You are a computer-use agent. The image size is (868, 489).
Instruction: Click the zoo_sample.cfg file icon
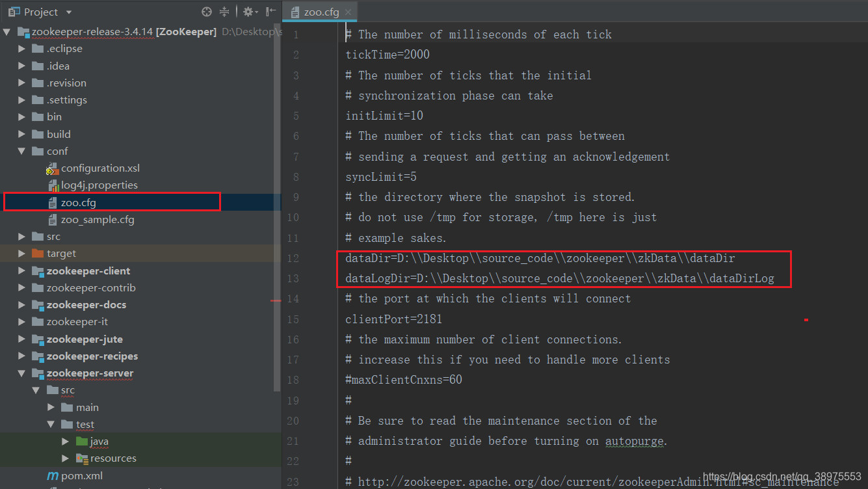[x=53, y=220]
